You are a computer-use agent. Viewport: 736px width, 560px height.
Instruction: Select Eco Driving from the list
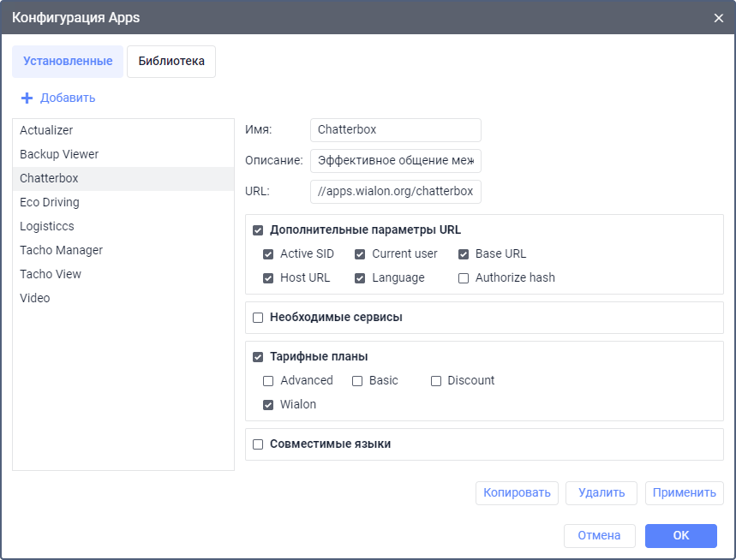tap(50, 202)
